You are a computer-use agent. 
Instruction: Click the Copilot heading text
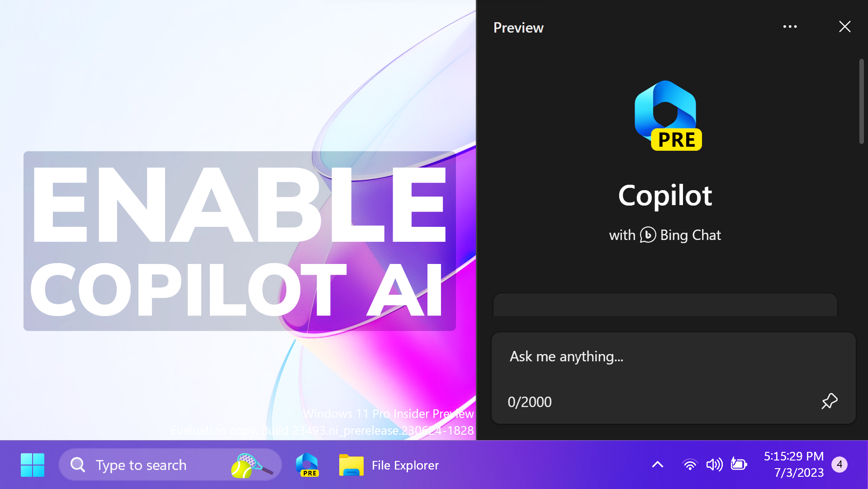(x=665, y=196)
